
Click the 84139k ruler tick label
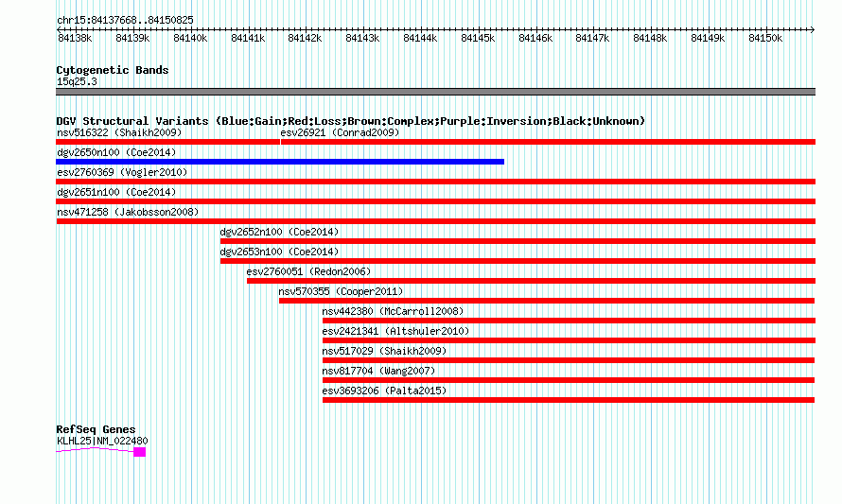(132, 38)
